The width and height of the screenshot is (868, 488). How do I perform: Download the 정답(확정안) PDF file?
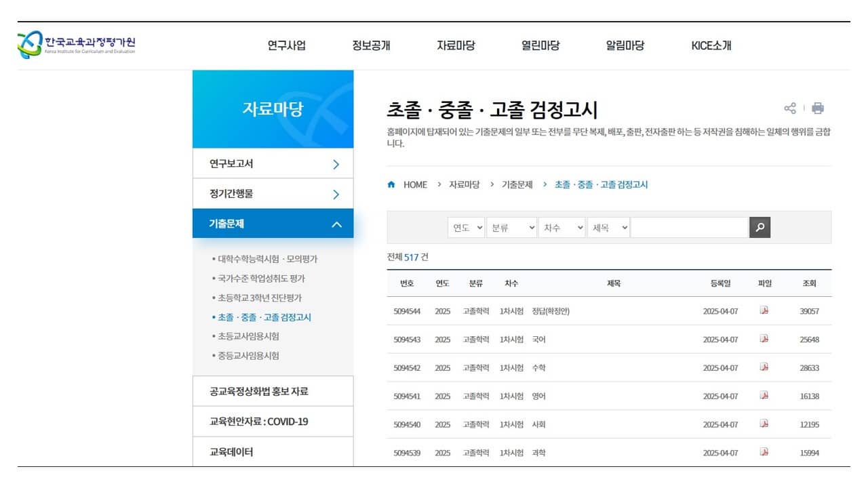tap(765, 310)
